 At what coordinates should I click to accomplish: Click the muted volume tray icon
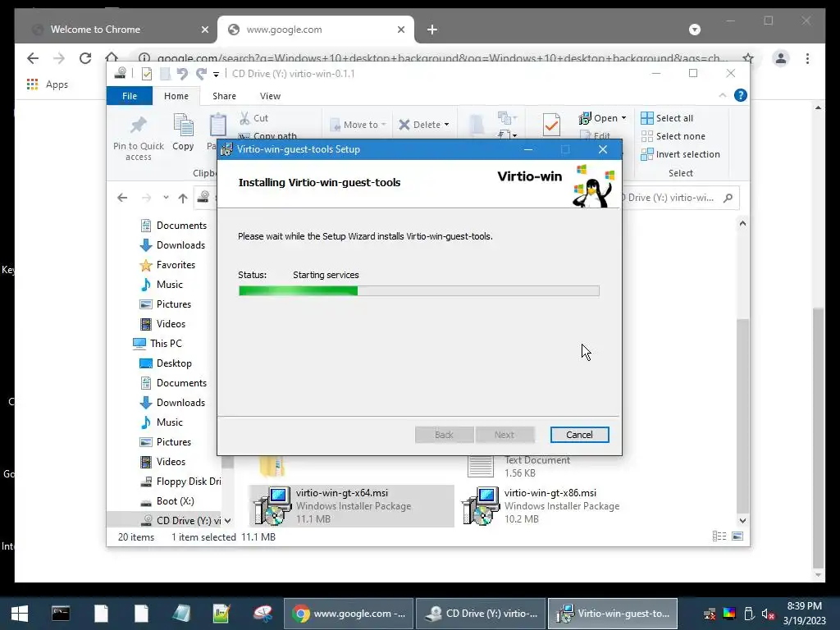(x=768, y=614)
